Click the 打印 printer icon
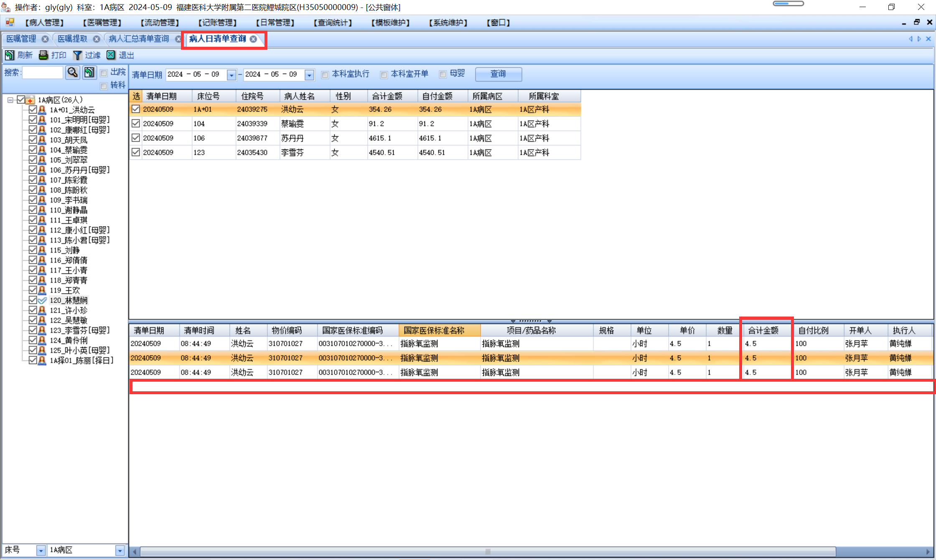Viewport: 936px width, 560px height. coord(43,55)
